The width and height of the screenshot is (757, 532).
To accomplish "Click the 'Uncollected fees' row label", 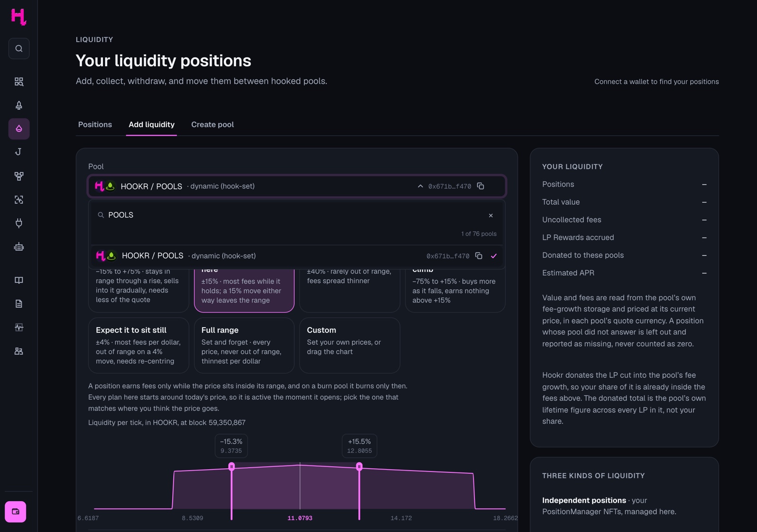I will pos(572,220).
